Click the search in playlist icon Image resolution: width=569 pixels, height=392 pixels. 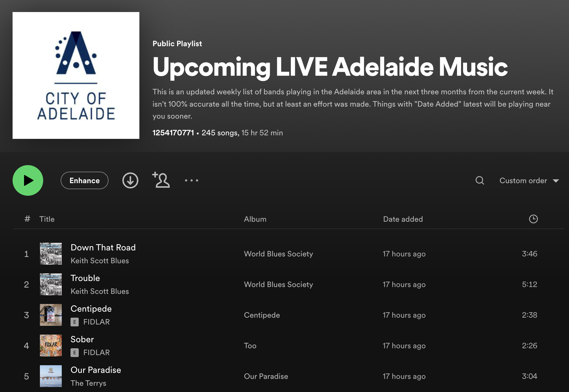[x=480, y=180]
